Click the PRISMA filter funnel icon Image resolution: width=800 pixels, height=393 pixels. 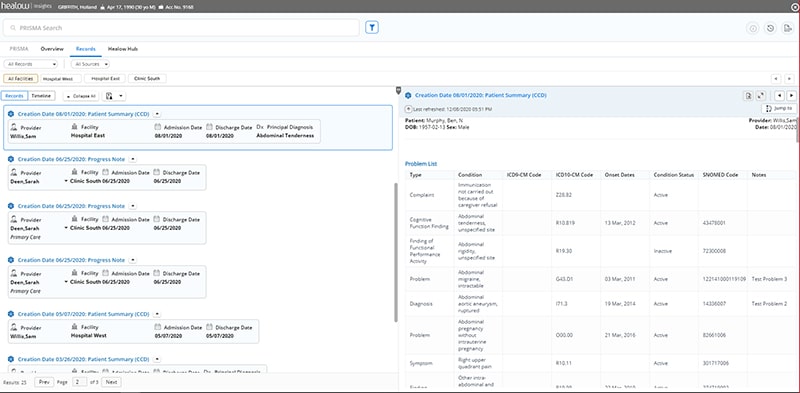371,28
